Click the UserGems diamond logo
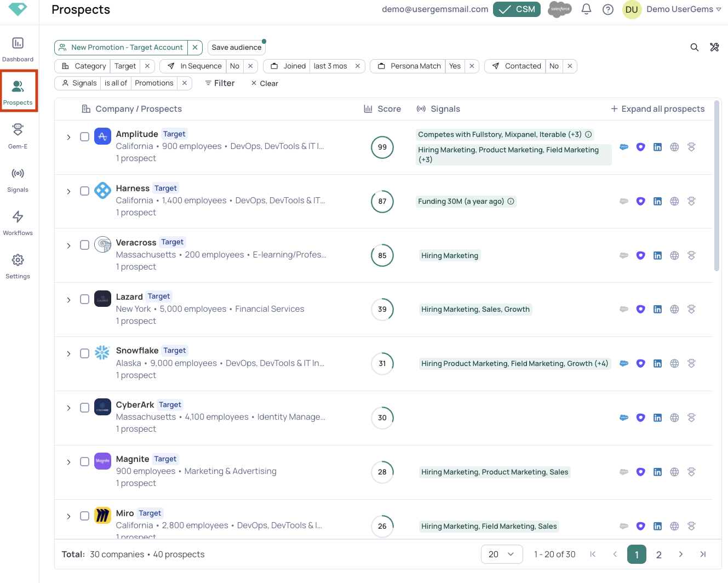Screen dimensions: 728x583 click(18, 9)
